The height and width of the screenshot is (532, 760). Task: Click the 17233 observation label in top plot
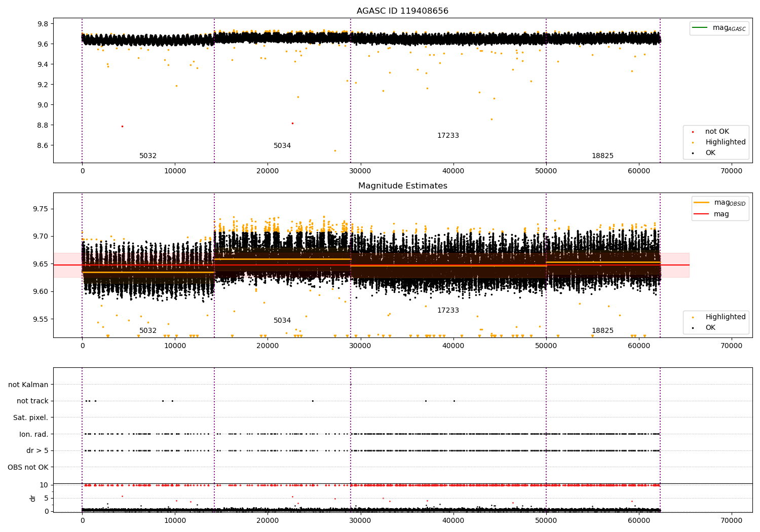coord(448,136)
